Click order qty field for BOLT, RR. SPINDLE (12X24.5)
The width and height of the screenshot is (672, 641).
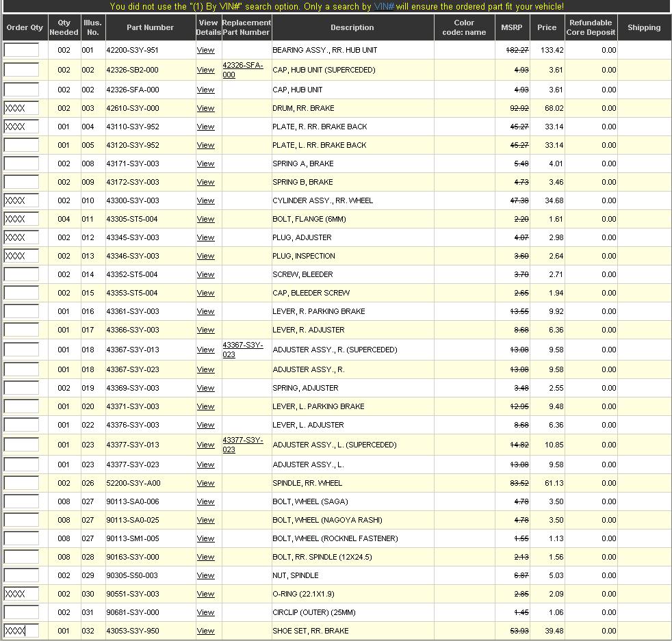tap(21, 557)
